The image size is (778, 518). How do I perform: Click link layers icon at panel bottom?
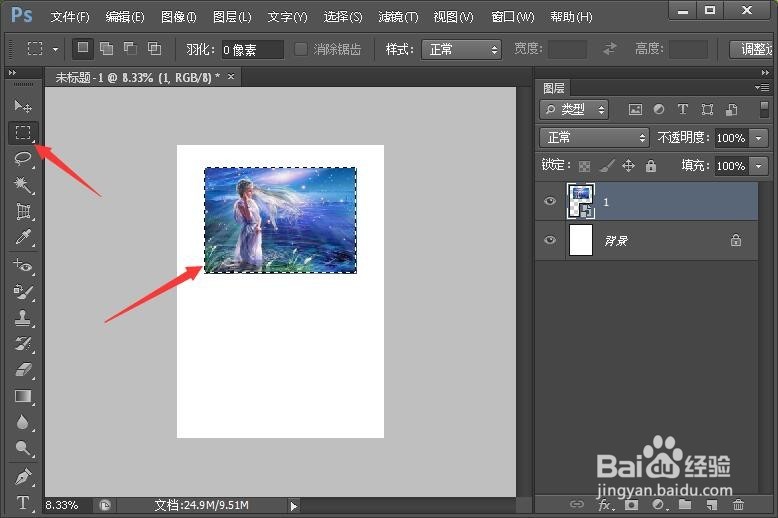pyautogui.click(x=577, y=505)
